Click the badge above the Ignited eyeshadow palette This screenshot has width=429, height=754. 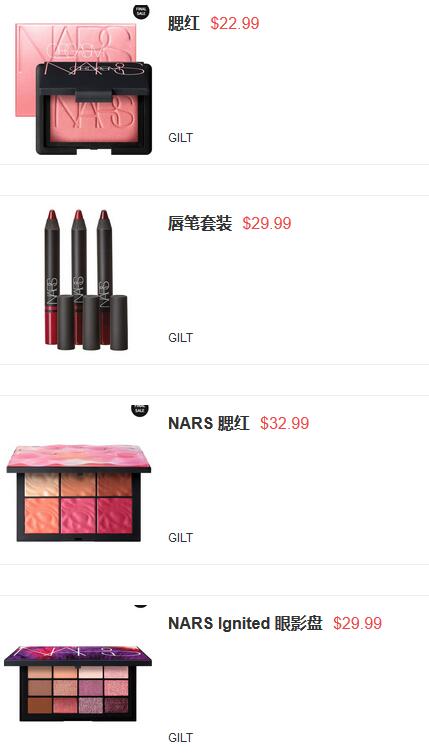(x=140, y=606)
